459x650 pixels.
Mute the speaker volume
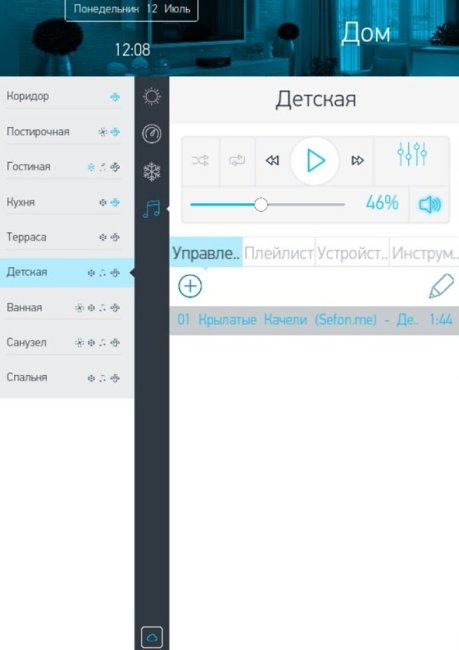430,204
